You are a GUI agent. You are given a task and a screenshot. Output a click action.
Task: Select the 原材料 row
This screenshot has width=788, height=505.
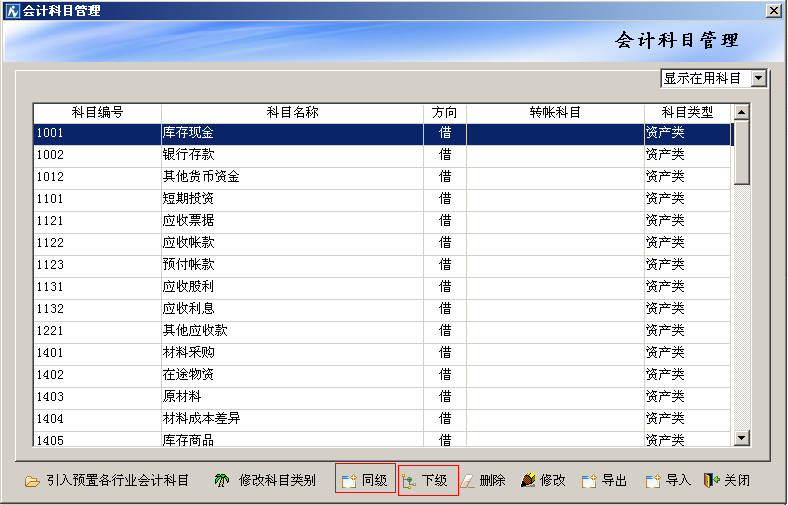click(x=382, y=397)
